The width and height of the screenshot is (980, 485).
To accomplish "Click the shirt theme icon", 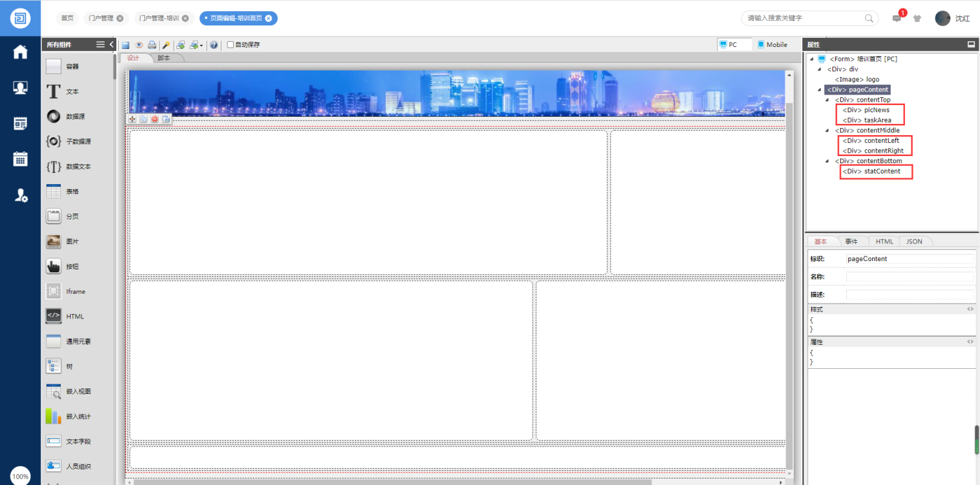I will click(x=917, y=18).
